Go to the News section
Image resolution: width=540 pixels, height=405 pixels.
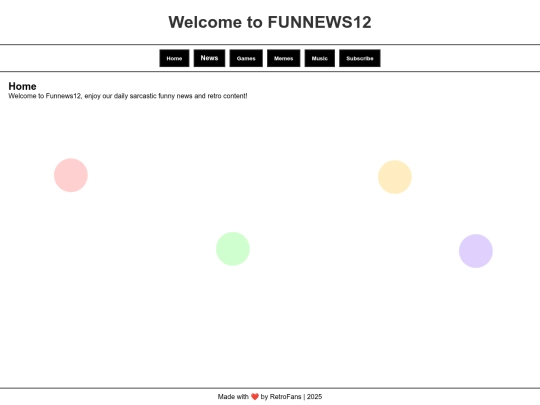(x=209, y=58)
